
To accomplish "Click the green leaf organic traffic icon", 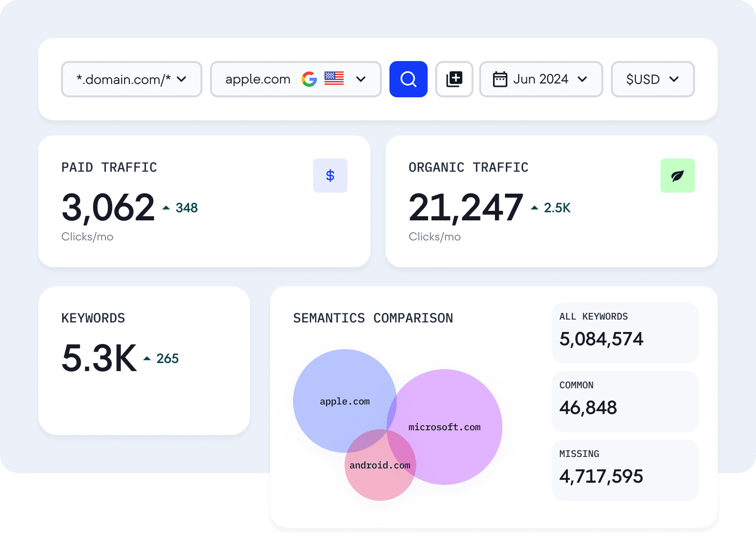I will coord(677,176).
